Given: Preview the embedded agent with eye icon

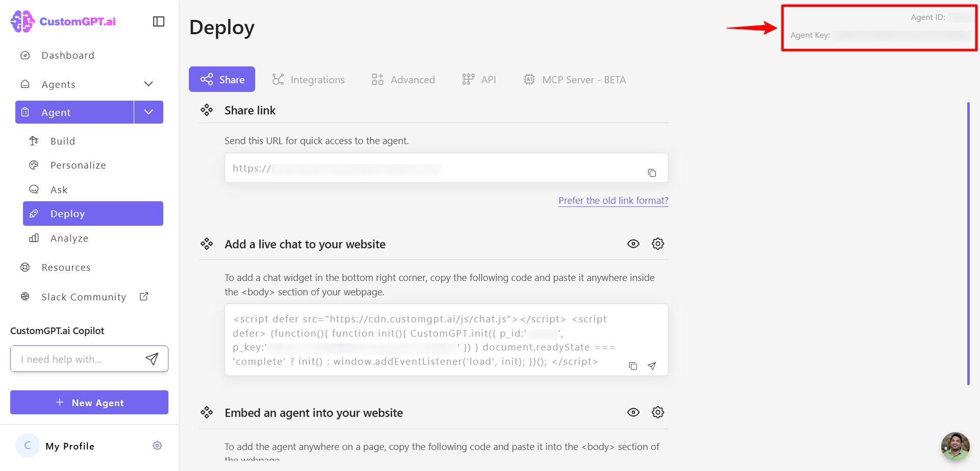Looking at the screenshot, I should [633, 412].
